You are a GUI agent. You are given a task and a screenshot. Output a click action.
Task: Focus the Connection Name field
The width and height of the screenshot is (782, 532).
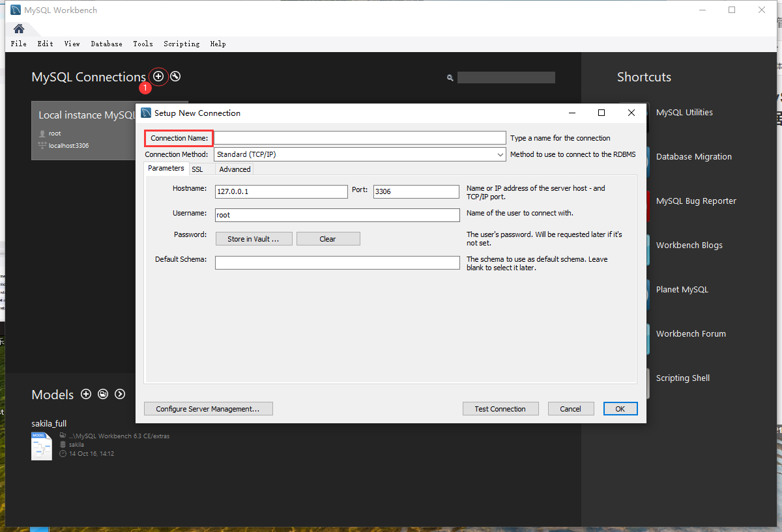(x=360, y=138)
